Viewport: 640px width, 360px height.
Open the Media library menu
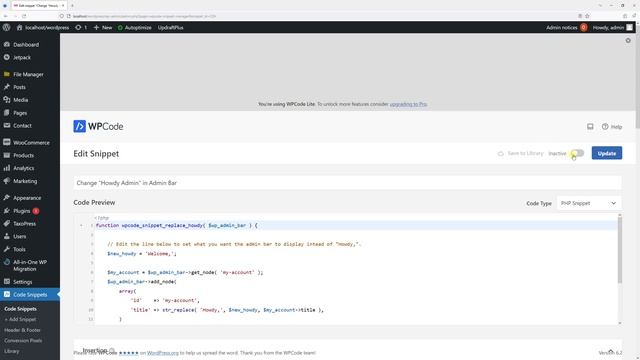pyautogui.click(x=20, y=100)
